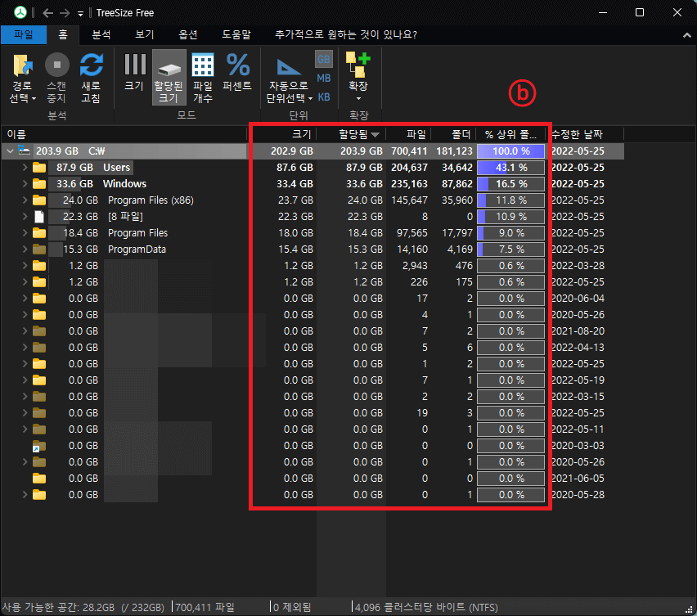Select the folder icon dated 2022-05-19
This screenshot has width=697, height=616.
[x=39, y=380]
